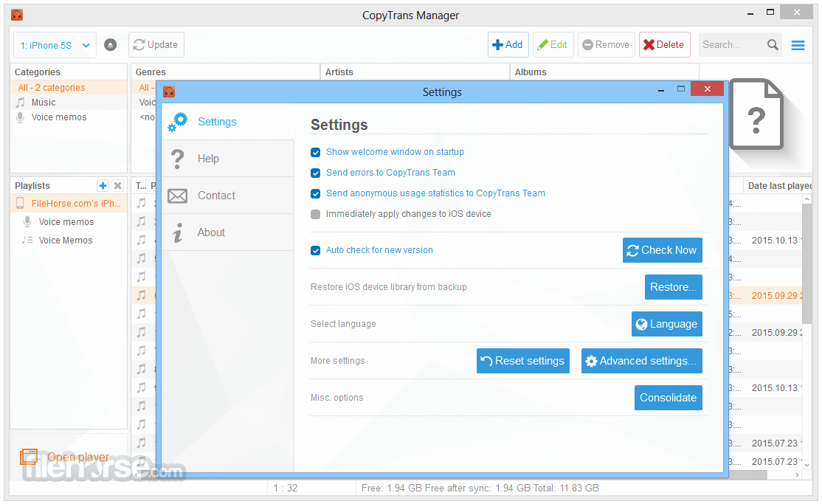This screenshot has width=822, height=504.
Task: Open Settings tab in dialog sidebar
Action: (228, 122)
